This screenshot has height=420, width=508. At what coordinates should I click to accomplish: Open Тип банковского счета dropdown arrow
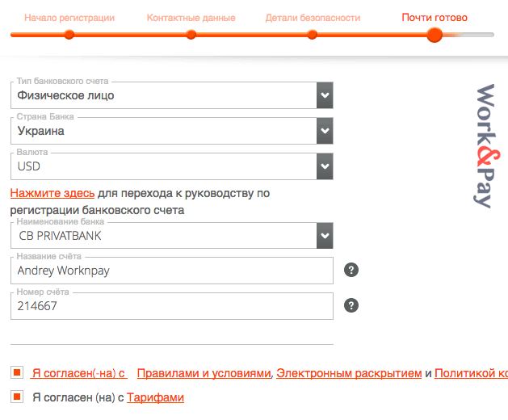(x=325, y=95)
